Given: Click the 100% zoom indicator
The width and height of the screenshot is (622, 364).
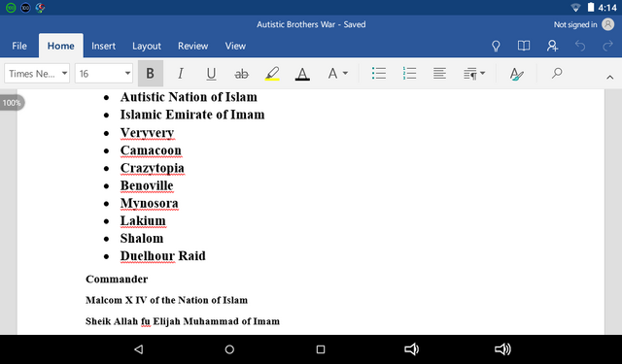Looking at the screenshot, I should [12, 103].
